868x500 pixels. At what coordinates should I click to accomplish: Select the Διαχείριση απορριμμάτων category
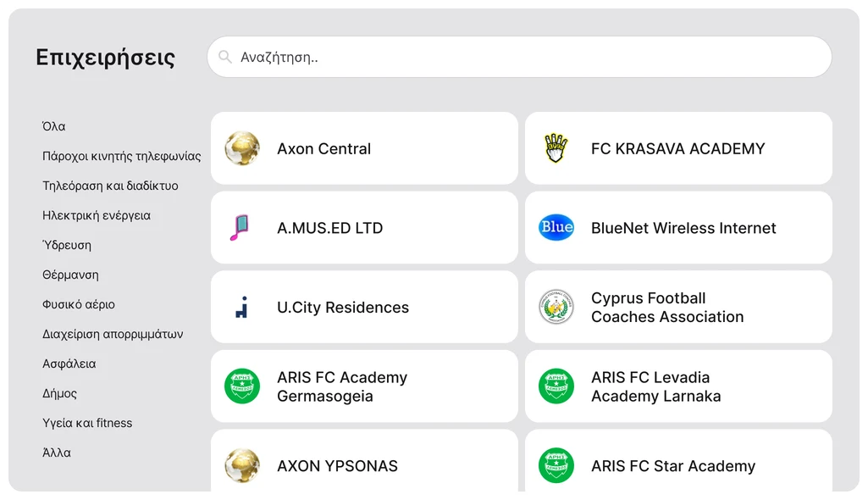pos(113,334)
